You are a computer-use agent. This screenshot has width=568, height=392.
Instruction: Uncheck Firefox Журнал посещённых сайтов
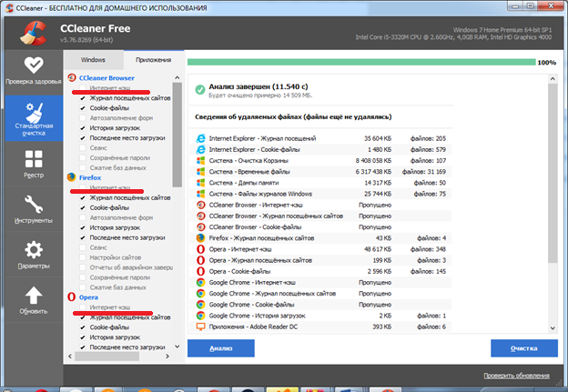click(x=83, y=197)
